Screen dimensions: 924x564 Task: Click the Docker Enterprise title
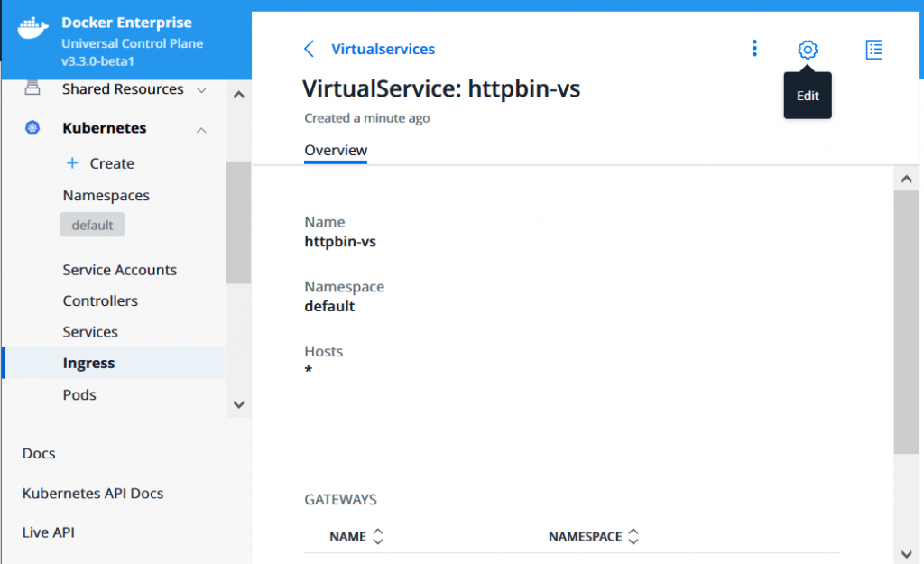point(126,23)
